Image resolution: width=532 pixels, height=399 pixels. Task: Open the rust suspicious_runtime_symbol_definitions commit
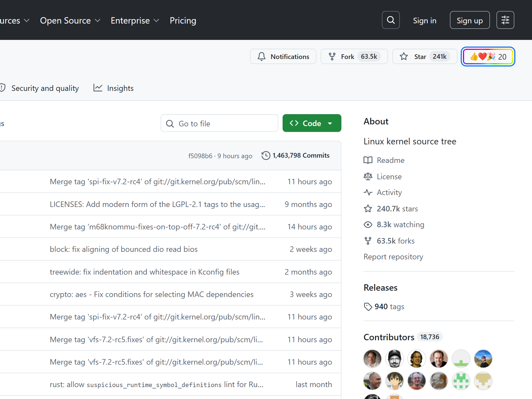coord(157,384)
